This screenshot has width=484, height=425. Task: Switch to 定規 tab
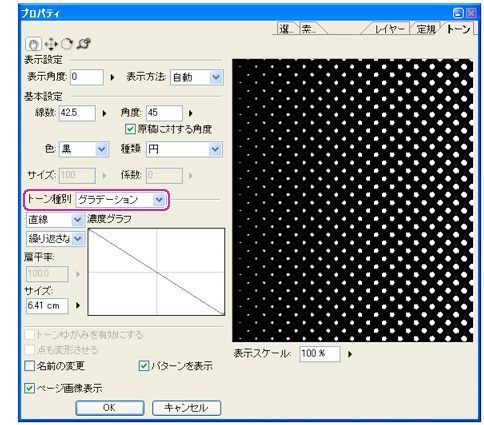click(x=426, y=29)
